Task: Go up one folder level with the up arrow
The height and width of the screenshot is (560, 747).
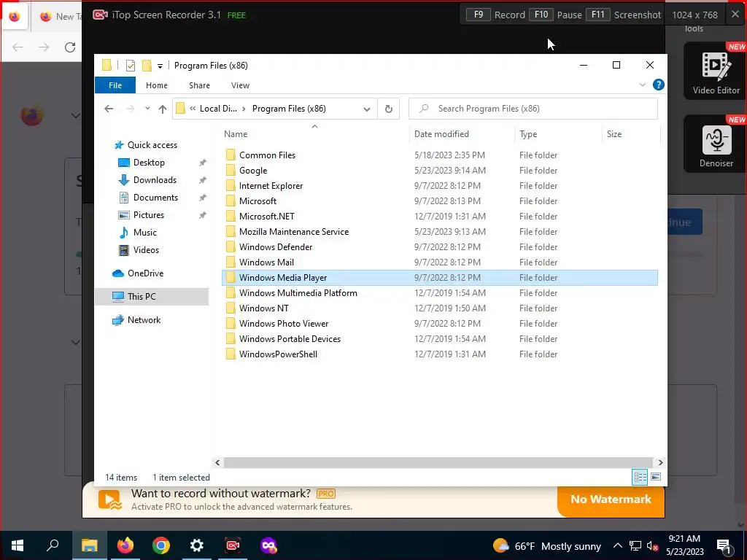Action: [x=163, y=109]
